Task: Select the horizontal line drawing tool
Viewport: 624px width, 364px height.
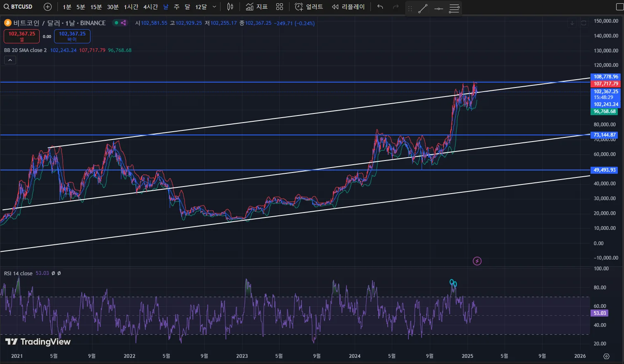Action: click(x=439, y=9)
